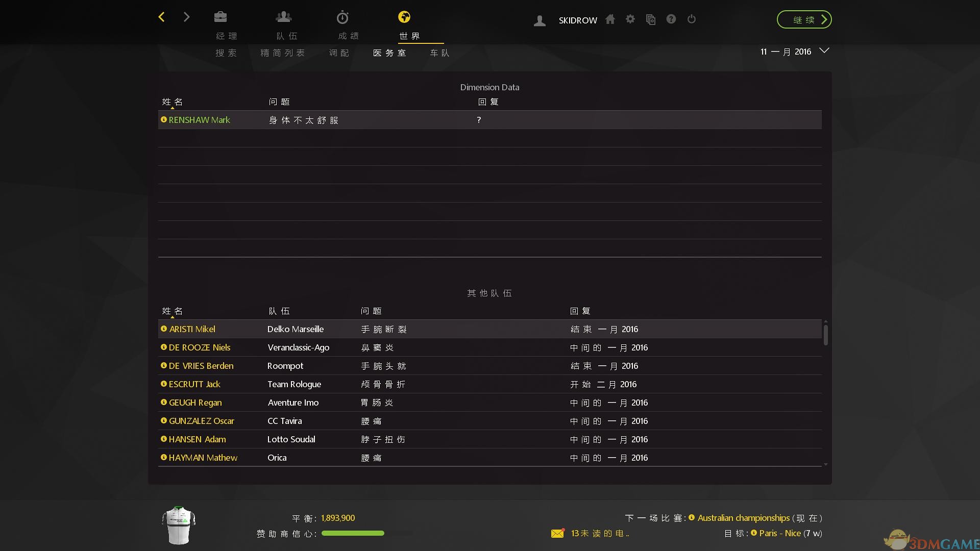Click the sponsor confidence progress bar
This screenshot has width=980, height=551.
coord(353,534)
